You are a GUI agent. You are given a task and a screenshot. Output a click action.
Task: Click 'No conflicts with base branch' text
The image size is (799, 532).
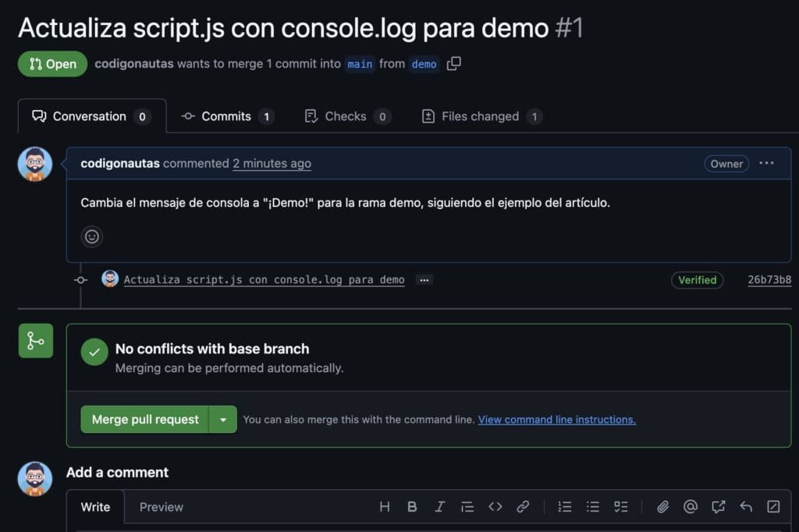click(x=212, y=349)
